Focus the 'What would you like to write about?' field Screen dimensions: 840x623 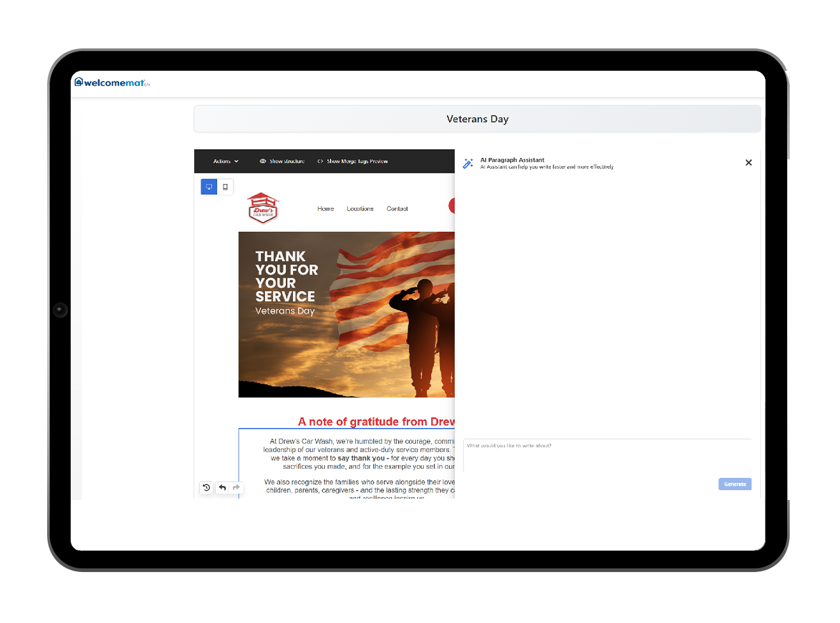pyautogui.click(x=608, y=455)
